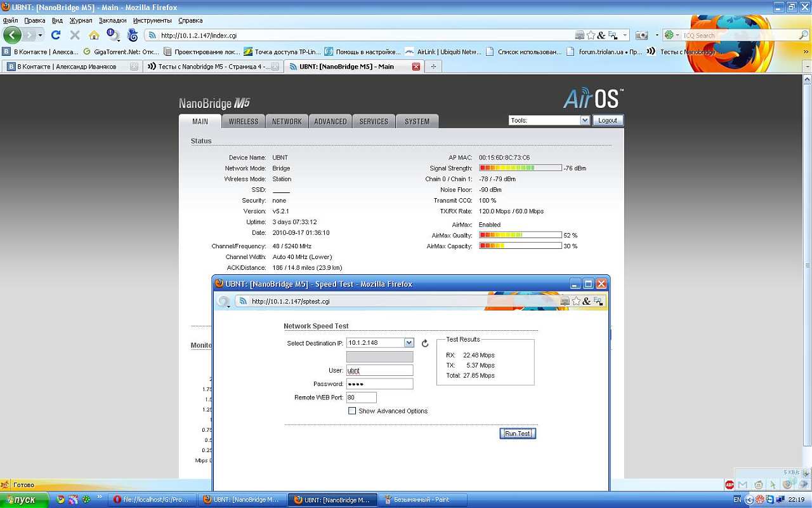Click the Logout button
The image size is (812, 508).
coord(608,120)
